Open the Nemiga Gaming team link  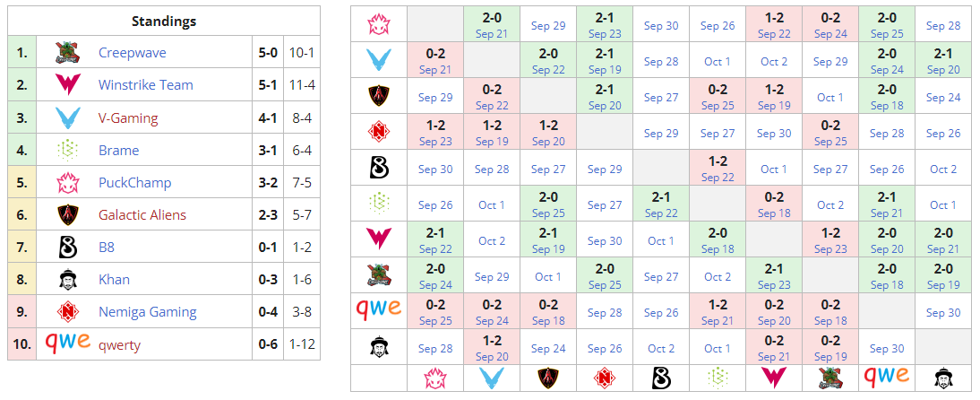click(x=147, y=312)
